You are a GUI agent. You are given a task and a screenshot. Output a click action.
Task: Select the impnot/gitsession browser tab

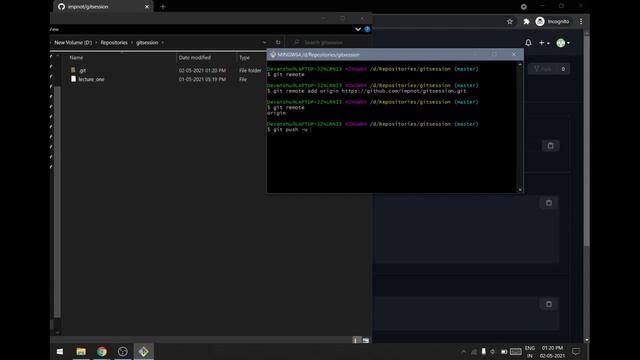tap(103, 7)
